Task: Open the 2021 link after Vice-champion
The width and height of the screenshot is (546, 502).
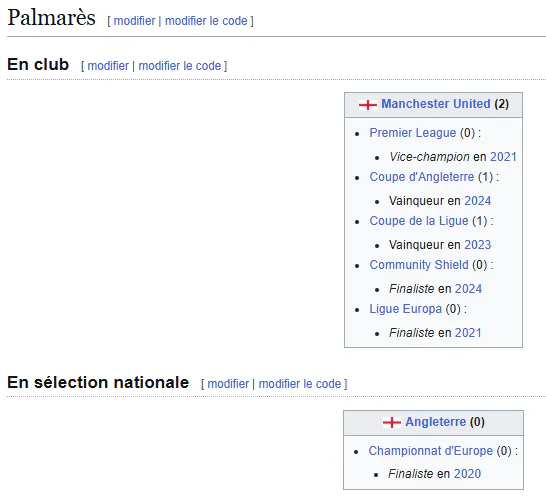Action: (x=503, y=157)
